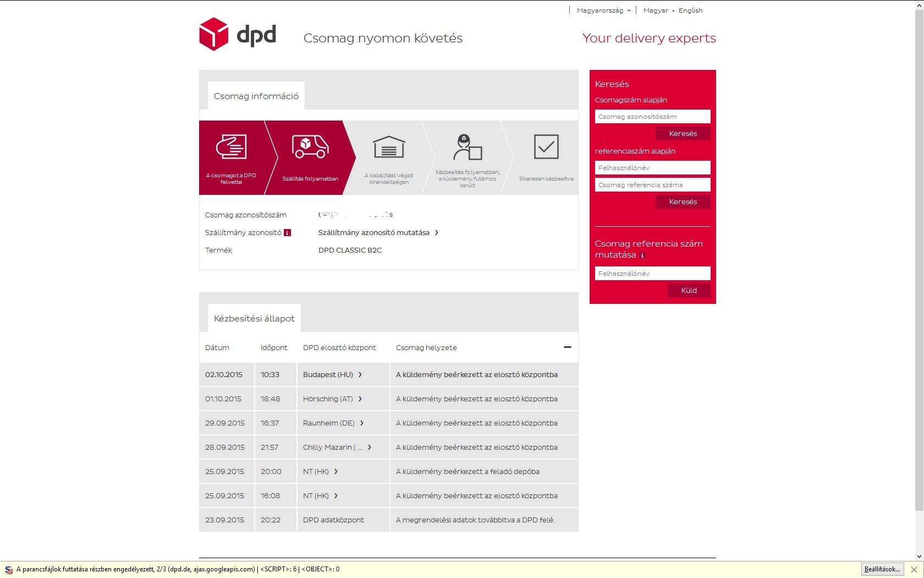Screen dimensions: 924x578
Task: Click the DPD CLASSIC B2C product value
Action: [350, 250]
